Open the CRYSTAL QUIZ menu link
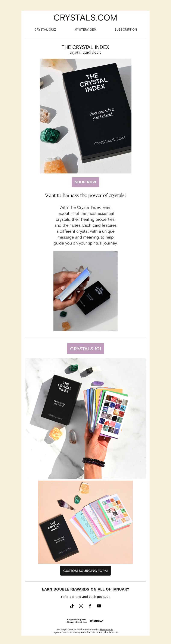171x644 pixels. coord(45,30)
